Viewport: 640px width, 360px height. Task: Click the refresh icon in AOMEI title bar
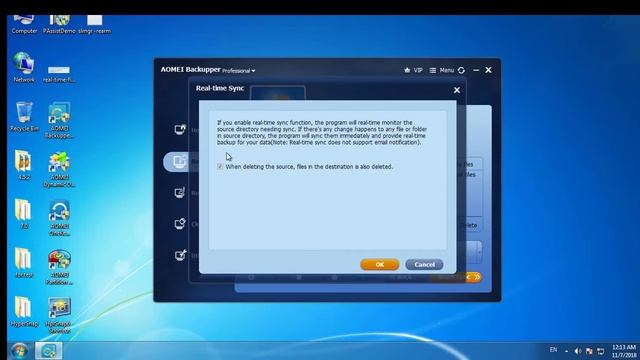[461, 70]
